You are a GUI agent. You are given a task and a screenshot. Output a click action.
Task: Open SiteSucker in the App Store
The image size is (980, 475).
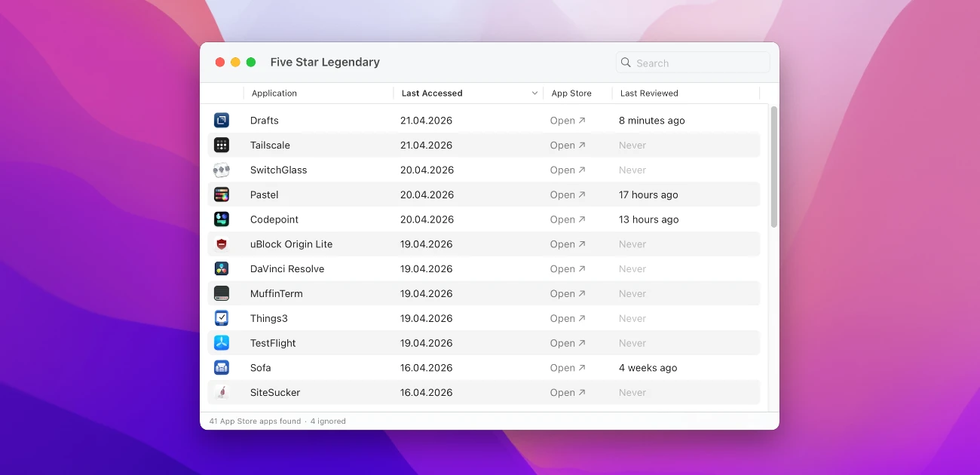568,393
